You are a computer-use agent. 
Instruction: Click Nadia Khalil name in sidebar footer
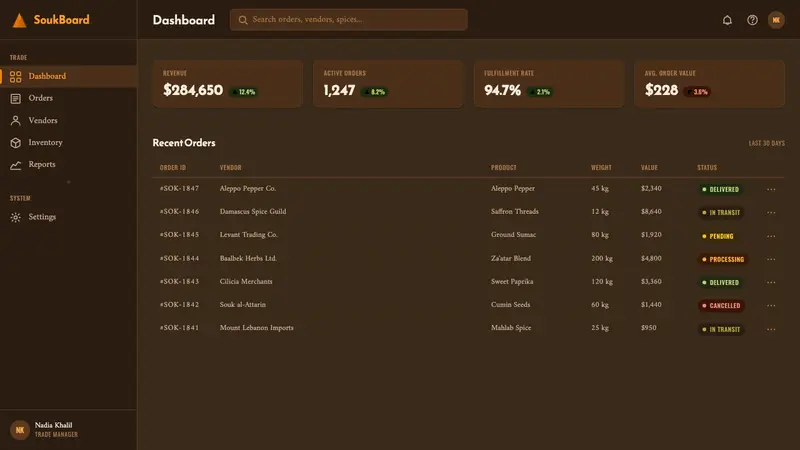click(53, 425)
